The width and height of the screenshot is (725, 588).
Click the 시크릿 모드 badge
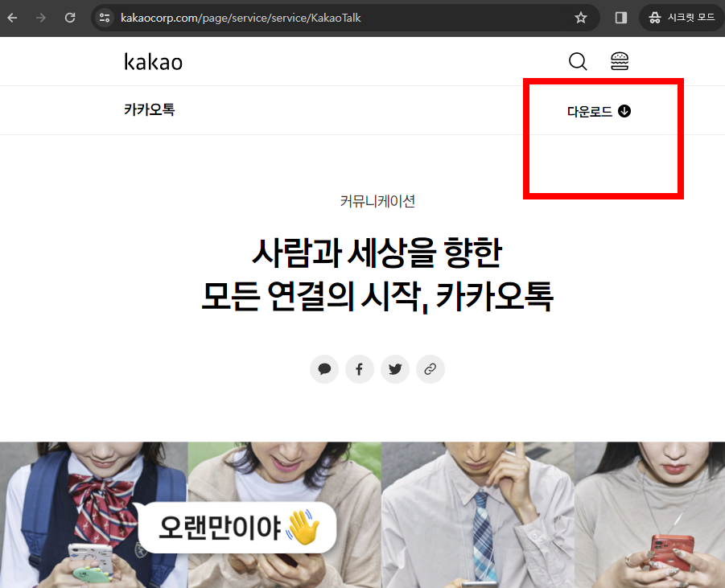click(x=681, y=17)
